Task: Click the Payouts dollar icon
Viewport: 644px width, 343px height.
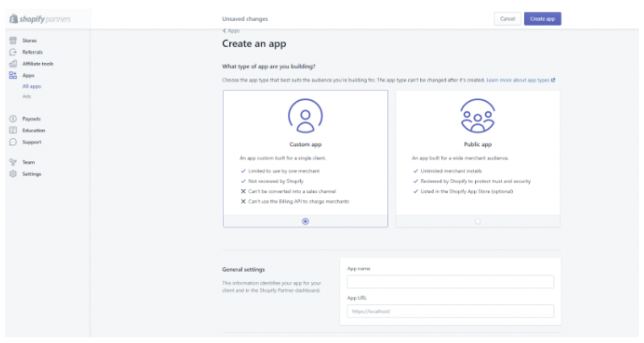Action: click(13, 119)
